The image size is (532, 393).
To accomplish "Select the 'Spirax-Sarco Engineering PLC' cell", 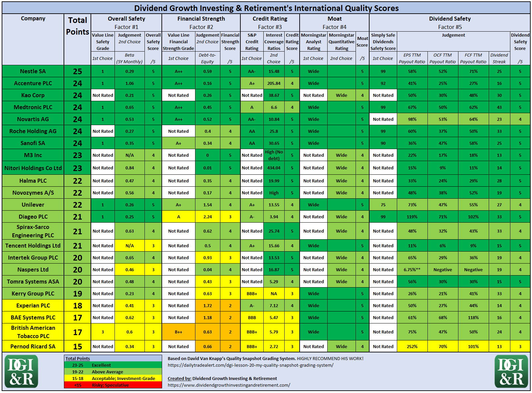I will 33,231.
